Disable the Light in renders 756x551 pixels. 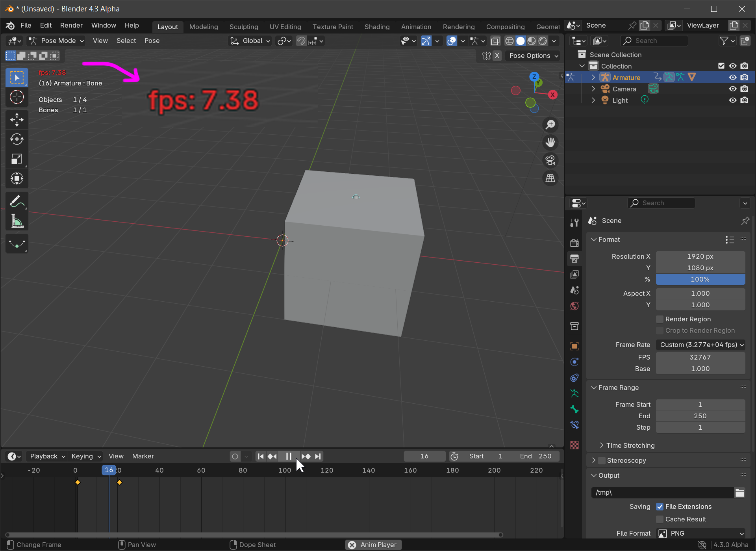tap(744, 100)
